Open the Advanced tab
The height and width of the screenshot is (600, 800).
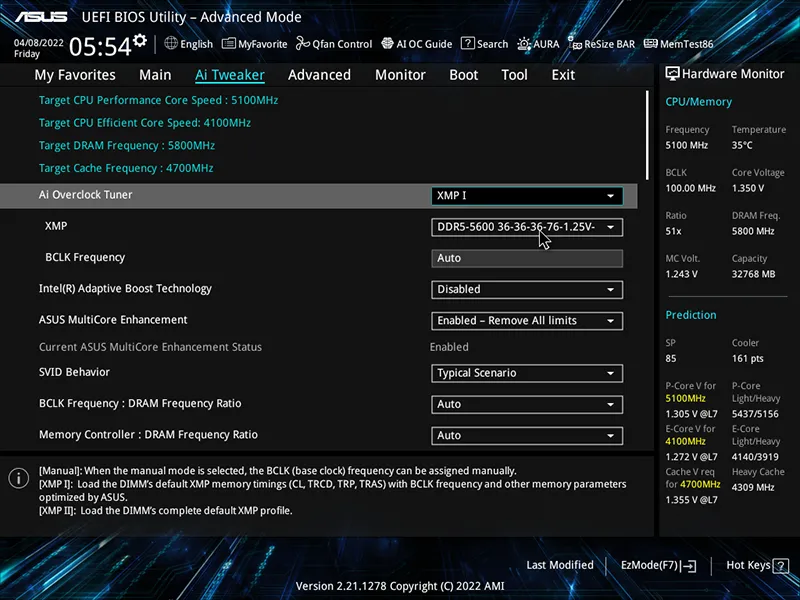pyautogui.click(x=319, y=75)
